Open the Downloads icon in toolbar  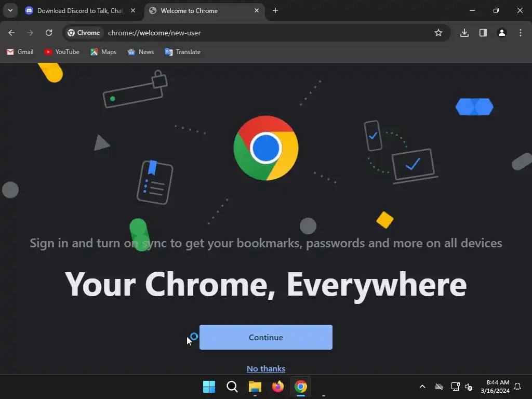pyautogui.click(x=464, y=33)
